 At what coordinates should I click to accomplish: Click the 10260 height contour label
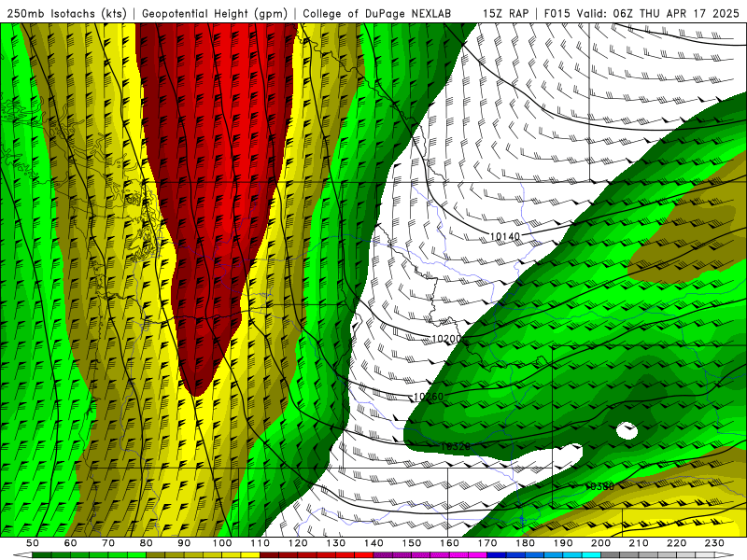pos(429,396)
